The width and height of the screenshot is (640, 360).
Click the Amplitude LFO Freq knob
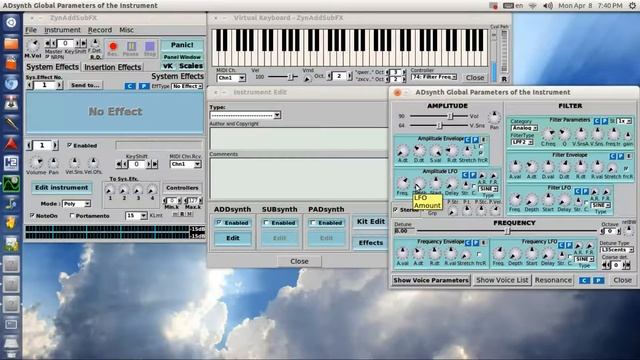(x=403, y=183)
